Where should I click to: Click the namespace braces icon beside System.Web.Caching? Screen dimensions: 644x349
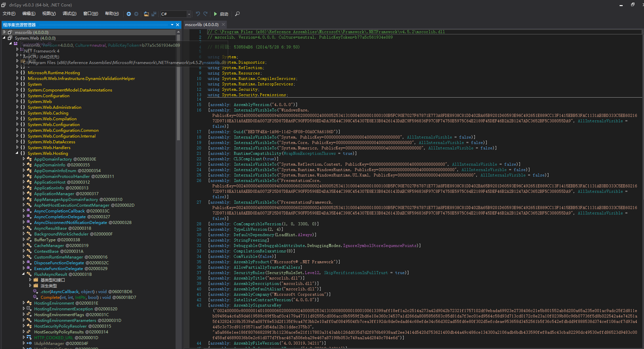23,113
